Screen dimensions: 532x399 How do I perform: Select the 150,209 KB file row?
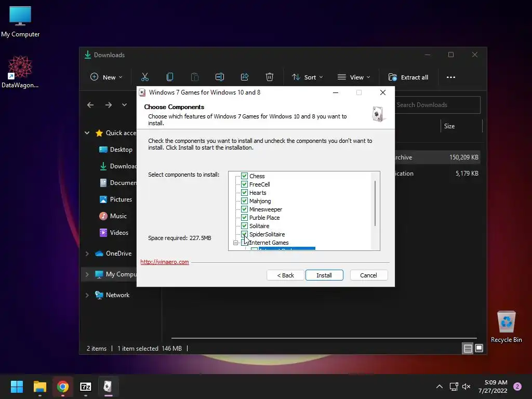437,157
